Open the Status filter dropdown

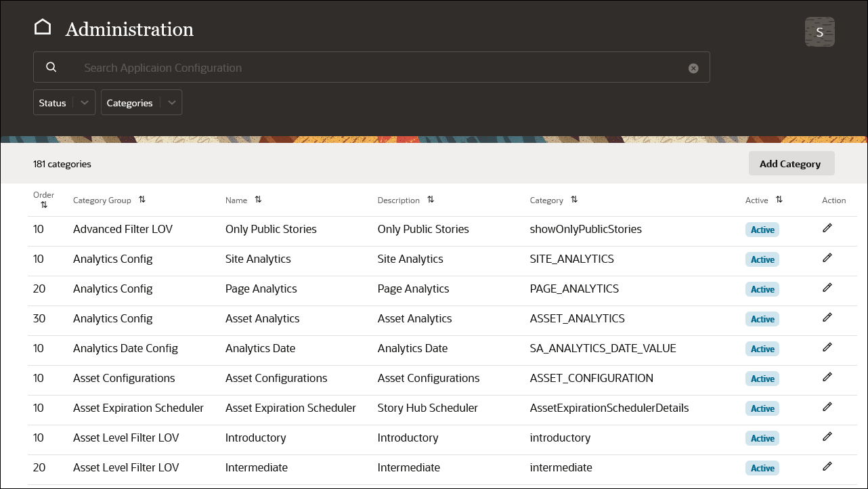pos(64,102)
